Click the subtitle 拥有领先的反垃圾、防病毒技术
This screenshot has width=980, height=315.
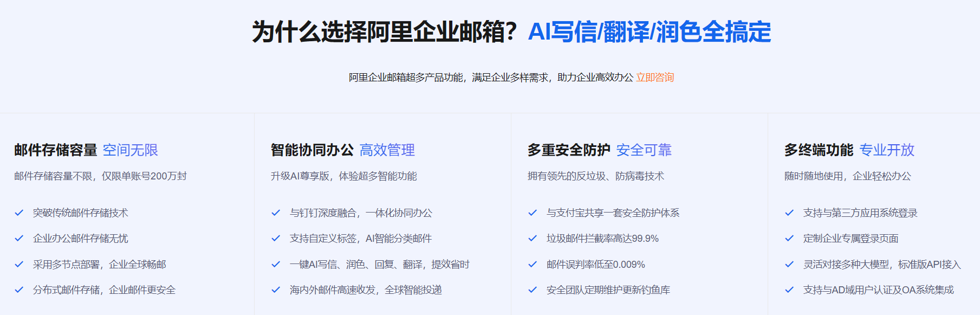click(596, 176)
